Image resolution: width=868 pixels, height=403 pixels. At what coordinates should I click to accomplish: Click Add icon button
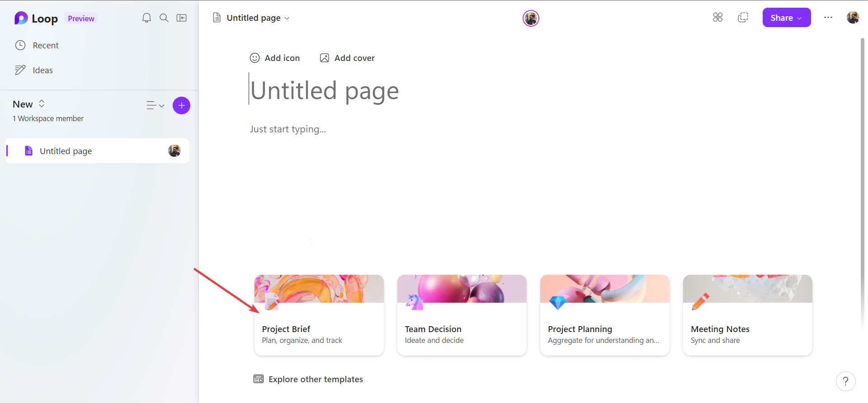tap(275, 58)
